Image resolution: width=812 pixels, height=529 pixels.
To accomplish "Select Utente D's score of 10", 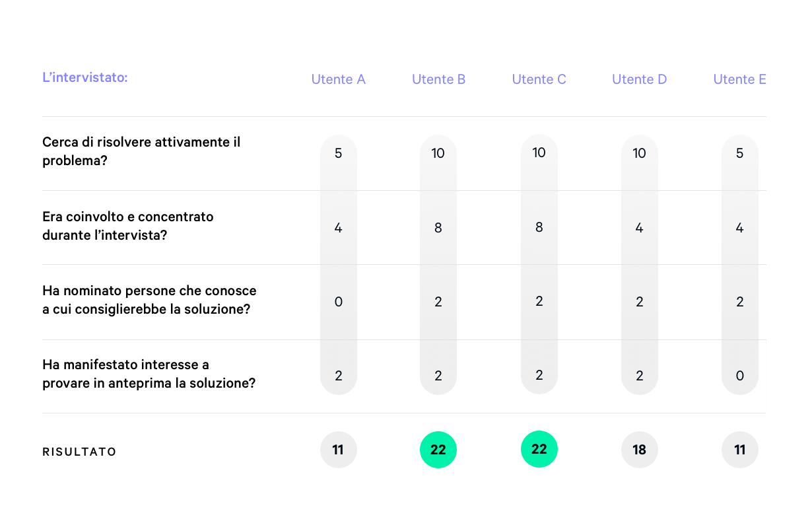I will [x=639, y=153].
